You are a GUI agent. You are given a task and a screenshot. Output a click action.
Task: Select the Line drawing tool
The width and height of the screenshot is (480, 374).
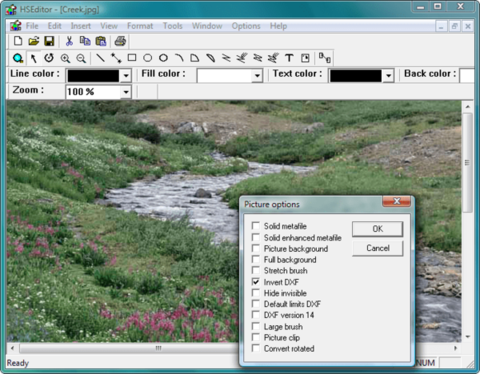pos(100,58)
